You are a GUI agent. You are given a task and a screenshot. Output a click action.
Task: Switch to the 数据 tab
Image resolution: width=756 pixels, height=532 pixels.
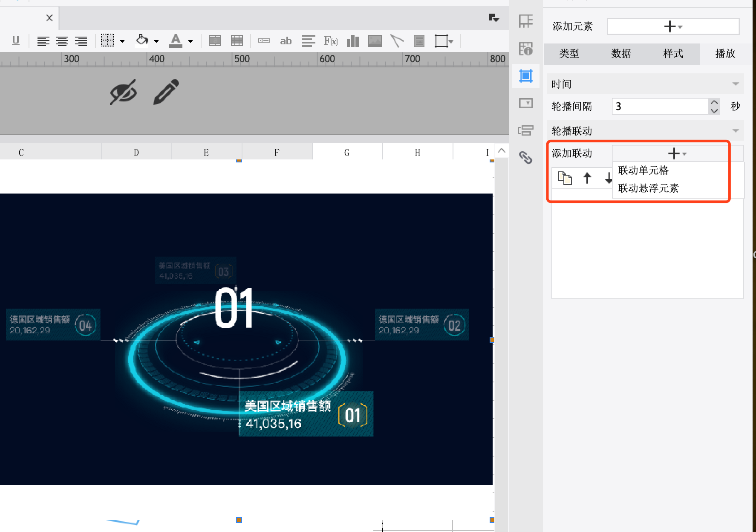[x=621, y=53]
